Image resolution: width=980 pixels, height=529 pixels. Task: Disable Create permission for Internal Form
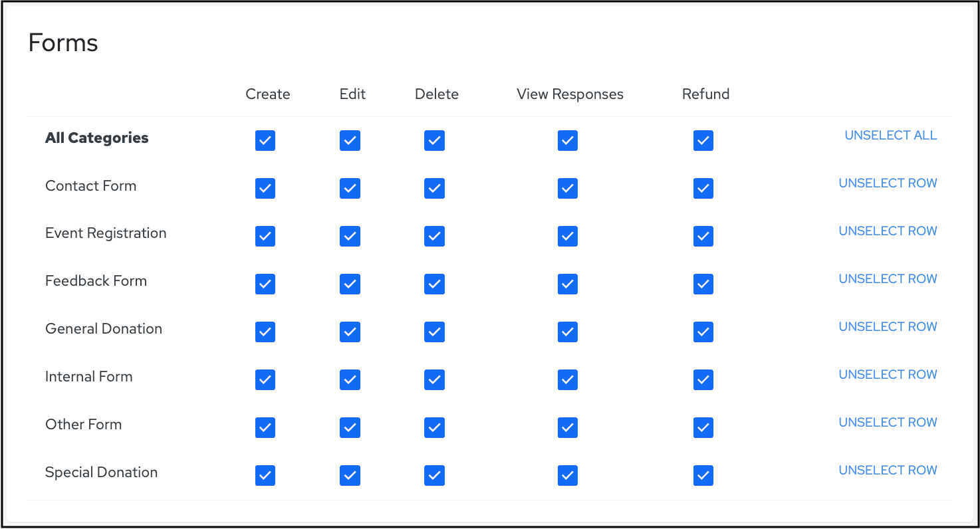coord(265,380)
